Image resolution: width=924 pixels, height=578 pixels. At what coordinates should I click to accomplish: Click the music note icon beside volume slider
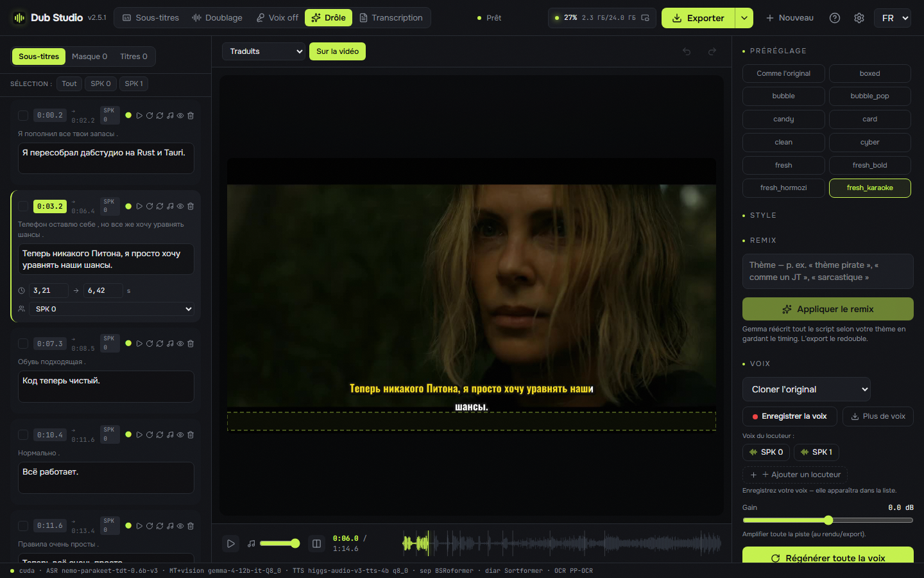point(252,543)
